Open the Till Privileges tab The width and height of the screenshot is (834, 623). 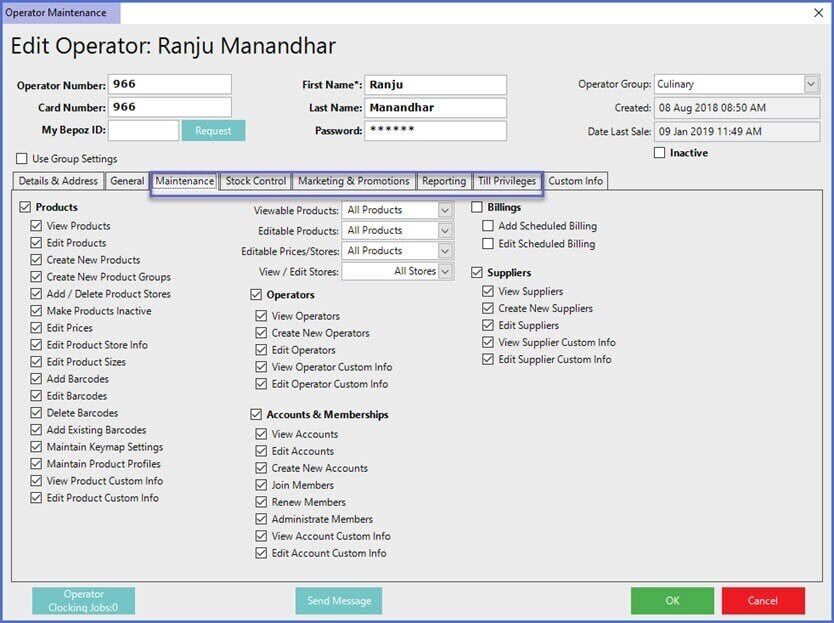coord(507,181)
